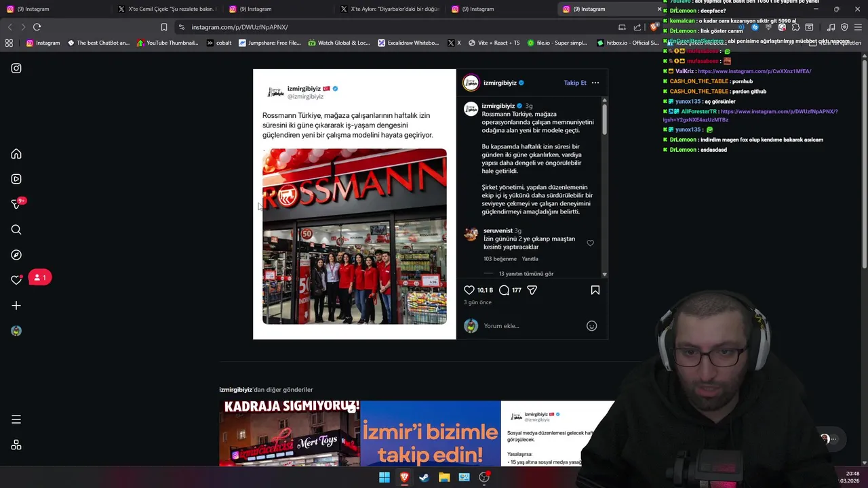The height and width of the screenshot is (488, 868).
Task: Open the browser main hamburger menu
Action: (858, 27)
